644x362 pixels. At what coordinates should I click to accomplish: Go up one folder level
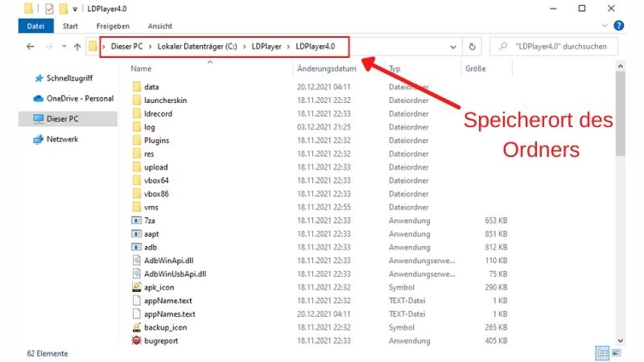(77, 47)
